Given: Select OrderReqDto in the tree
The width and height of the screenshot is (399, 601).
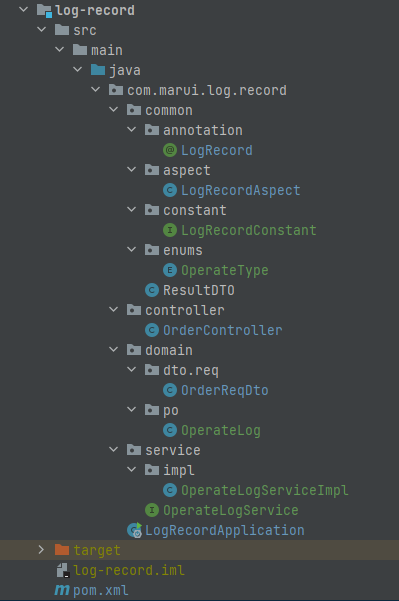Looking at the screenshot, I should [225, 390].
